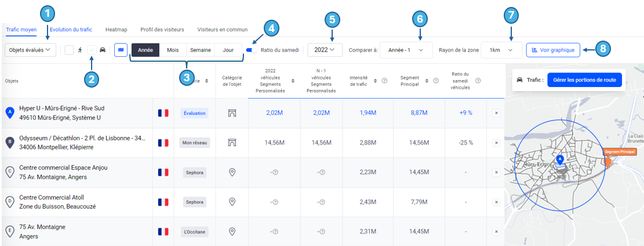Sort the 2022 véhicules Segments Personnalisés column

[292, 81]
